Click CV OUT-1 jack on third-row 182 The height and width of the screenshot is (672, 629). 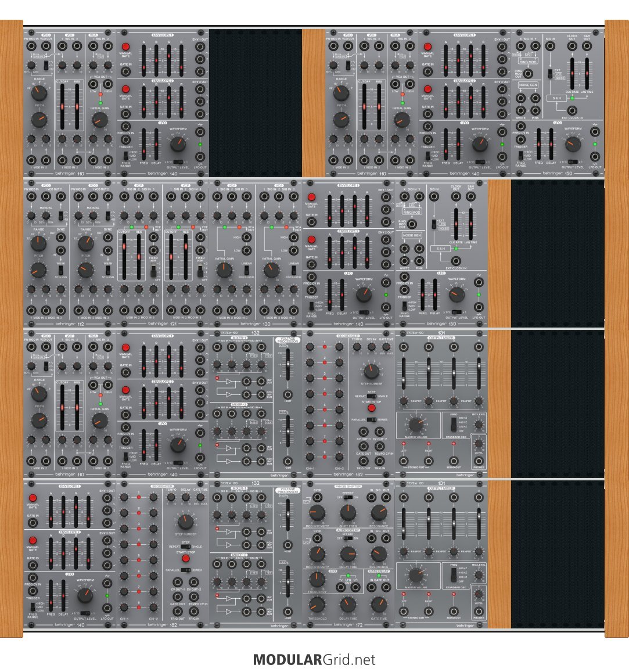(364, 432)
